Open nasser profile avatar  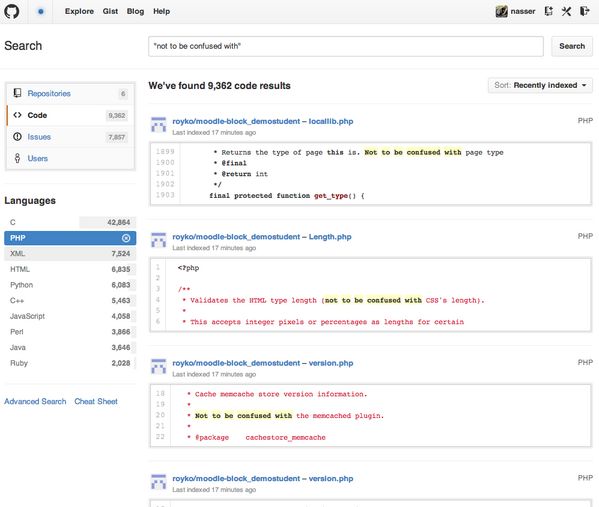[501, 11]
